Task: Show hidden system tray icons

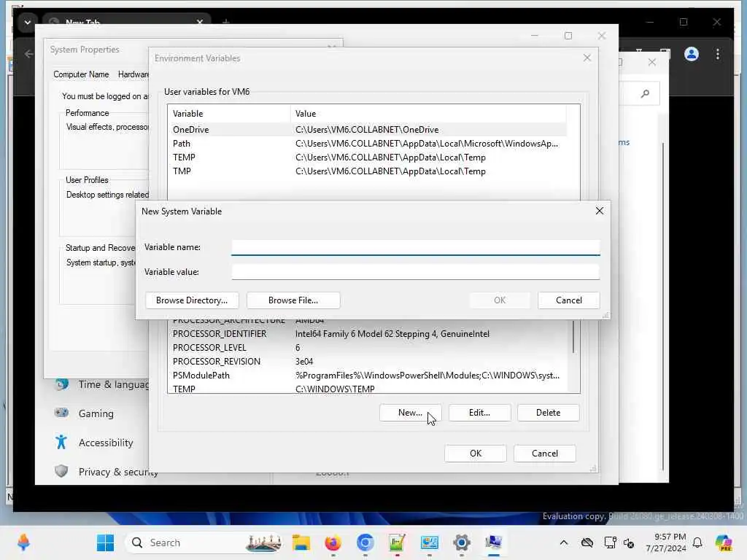Action: point(564,542)
